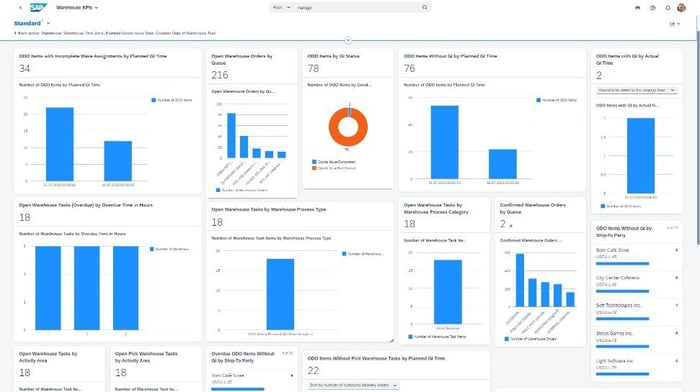This screenshot has height=392, width=700.
Task: Click the orange Goods Issue Not Started legend square
Action: point(314,168)
